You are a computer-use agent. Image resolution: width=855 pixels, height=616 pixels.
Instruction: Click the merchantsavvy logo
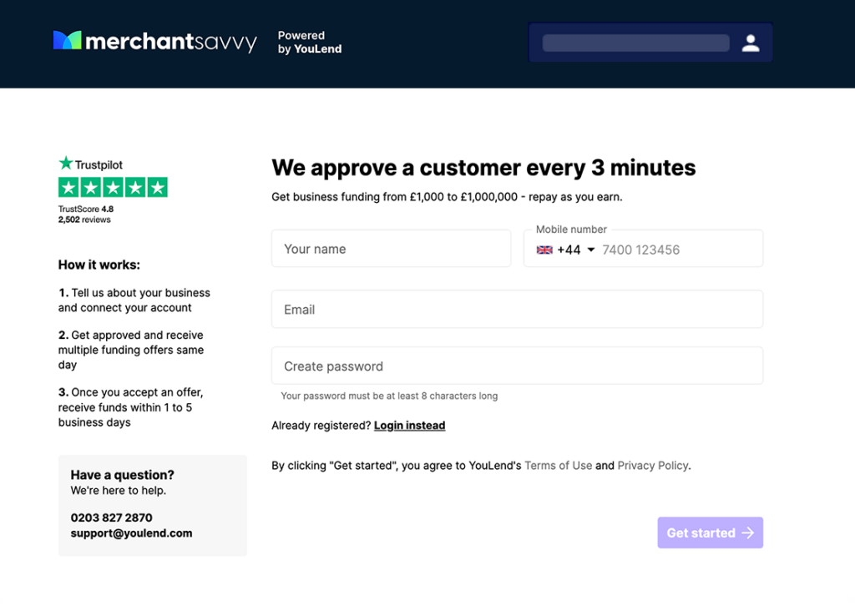tap(154, 42)
